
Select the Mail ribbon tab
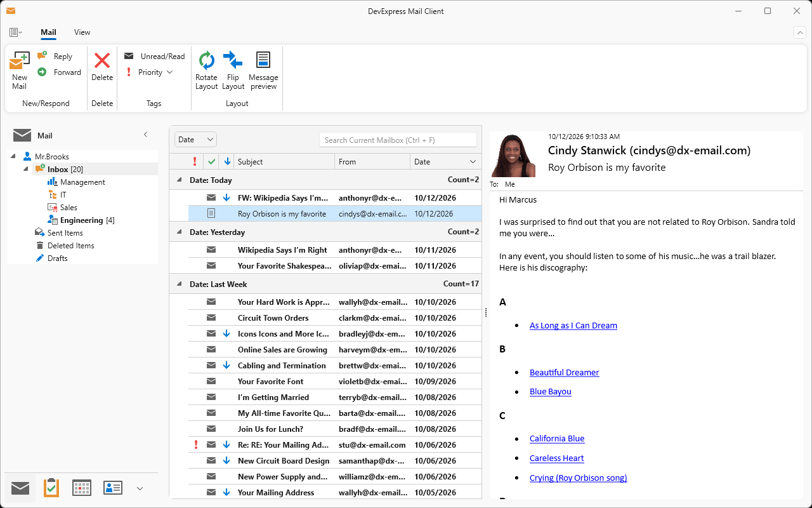click(48, 32)
